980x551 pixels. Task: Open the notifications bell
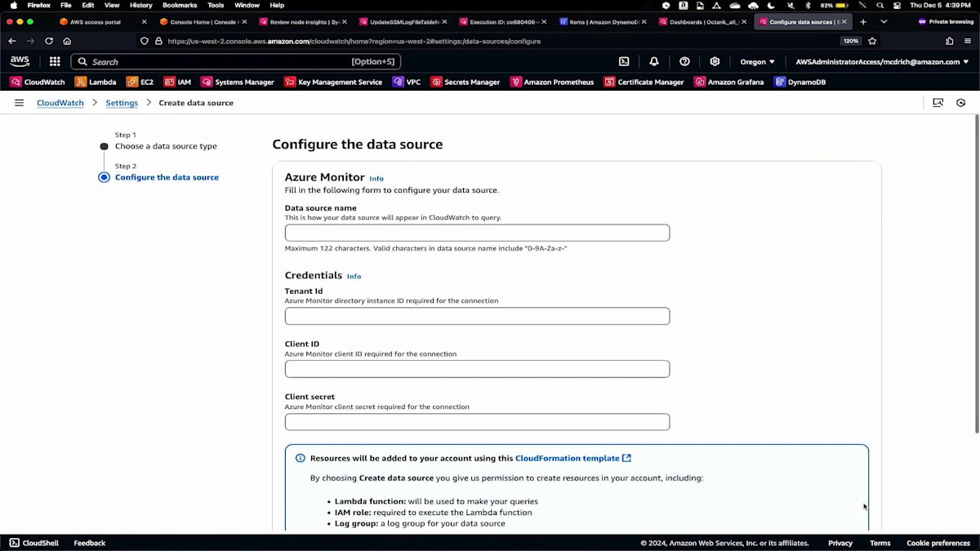click(654, 61)
